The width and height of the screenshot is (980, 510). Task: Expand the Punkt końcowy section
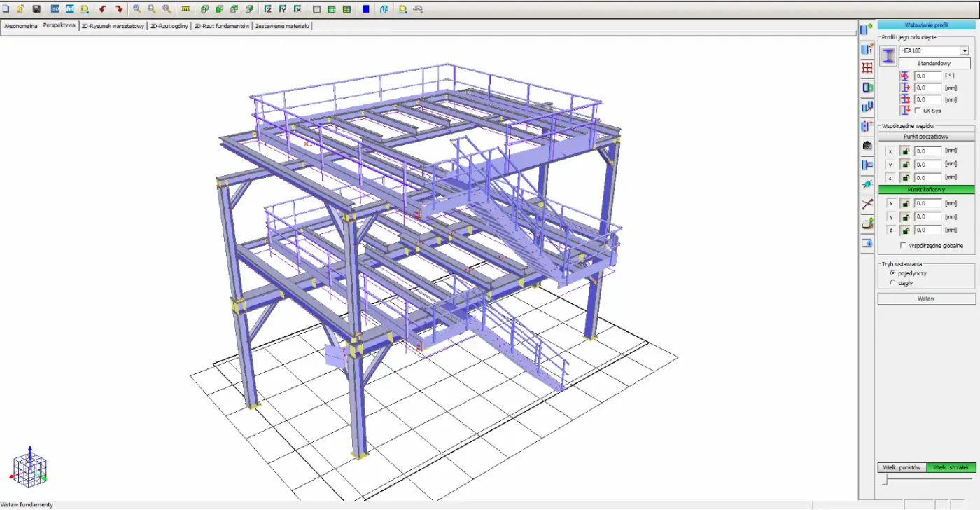tap(926, 189)
